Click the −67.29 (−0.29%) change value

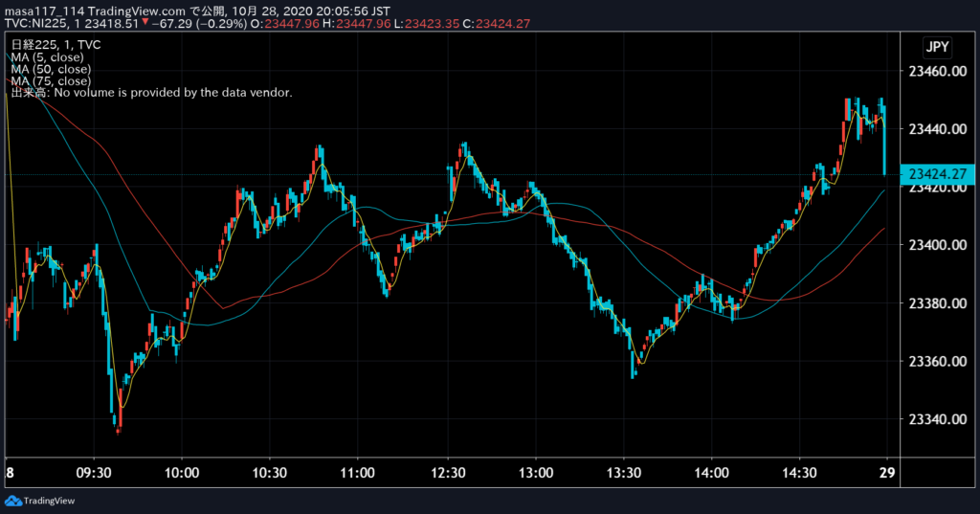click(199, 24)
